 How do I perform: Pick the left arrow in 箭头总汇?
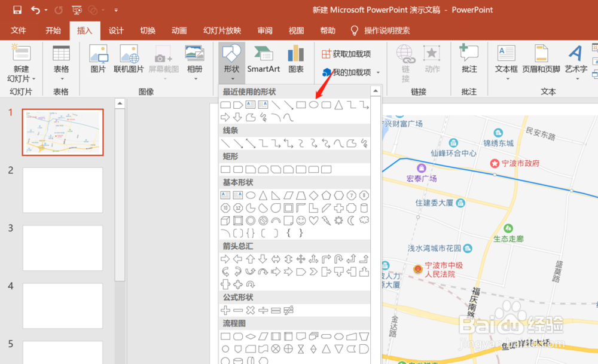pos(238,259)
